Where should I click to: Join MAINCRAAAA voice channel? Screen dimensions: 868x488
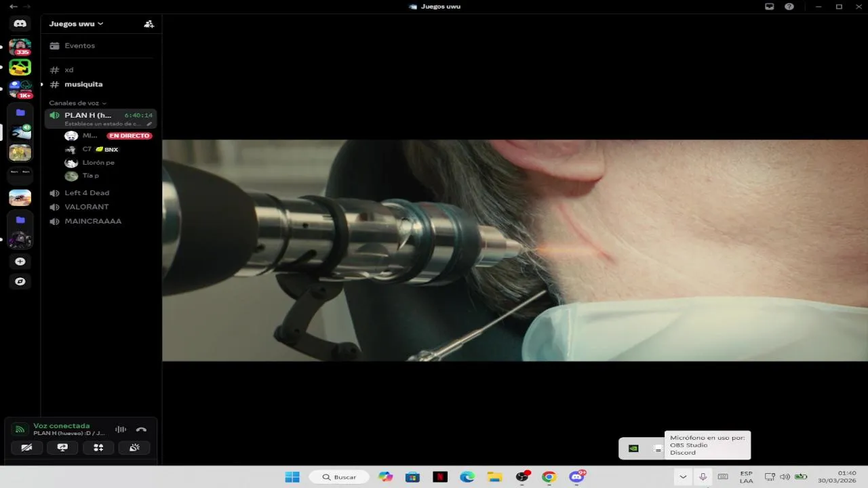pyautogui.click(x=100, y=222)
